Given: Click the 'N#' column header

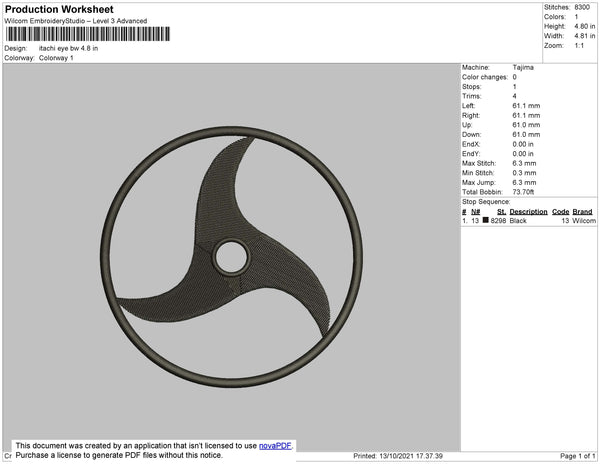Looking at the screenshot, I should [476, 212].
